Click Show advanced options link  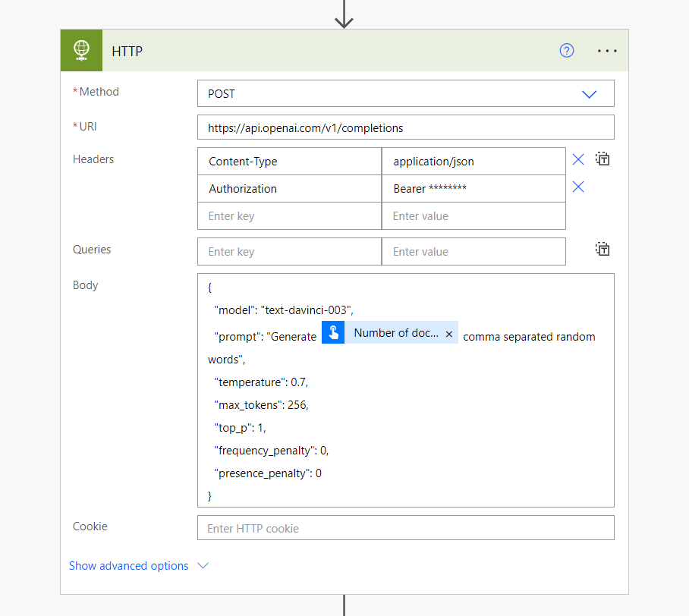pos(129,566)
